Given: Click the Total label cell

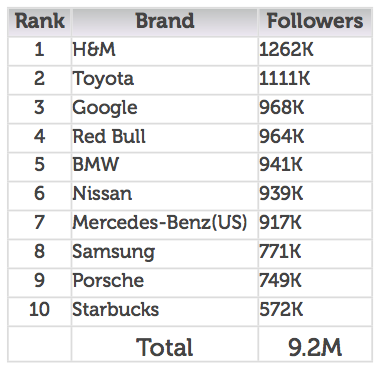Looking at the screenshot, I should (x=165, y=344).
